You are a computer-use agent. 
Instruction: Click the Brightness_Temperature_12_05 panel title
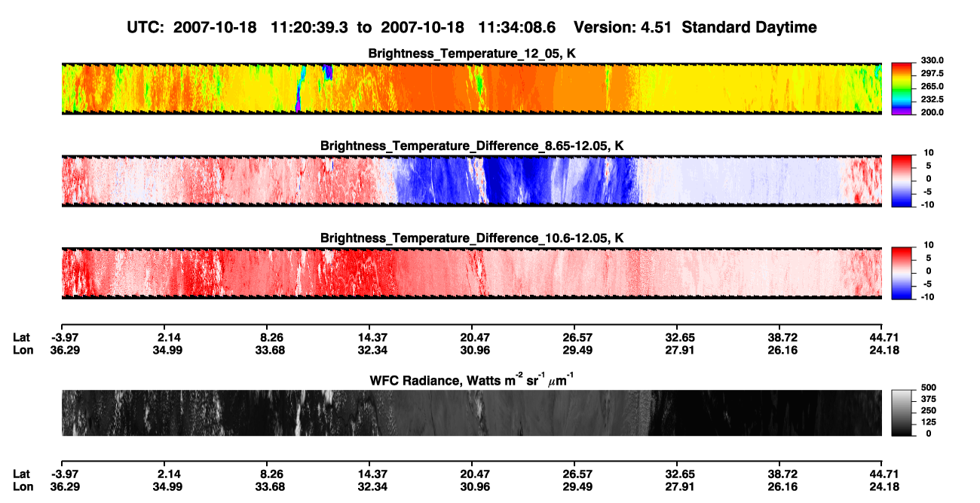[x=472, y=54]
